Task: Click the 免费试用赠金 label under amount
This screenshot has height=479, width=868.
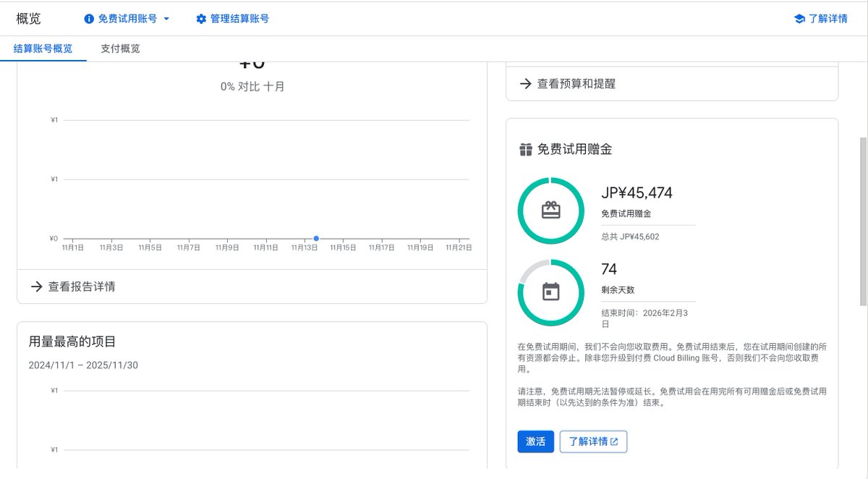Action: click(626, 214)
